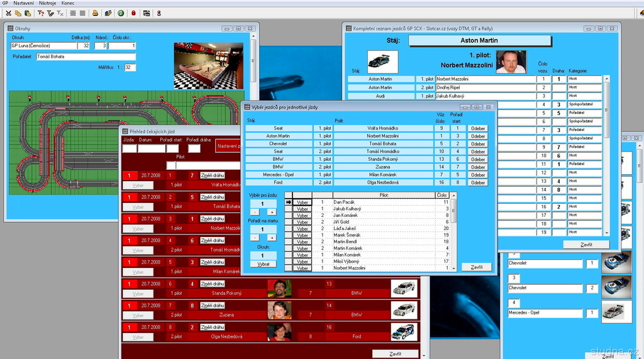The image size is (644, 359).
Task: Click the grey square toolbar icon
Action: point(82,13)
